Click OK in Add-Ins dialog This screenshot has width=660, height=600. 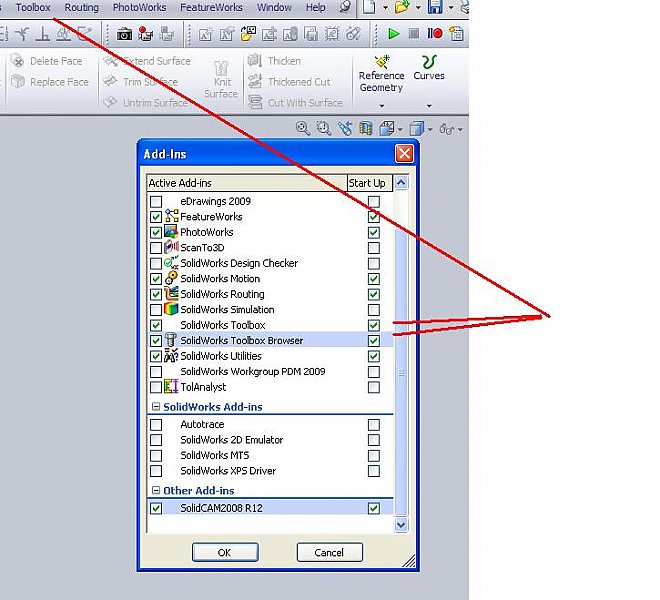[225, 552]
